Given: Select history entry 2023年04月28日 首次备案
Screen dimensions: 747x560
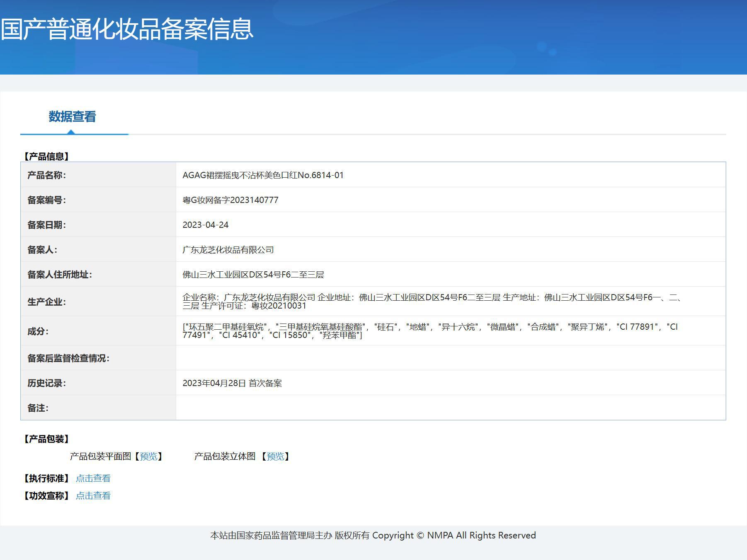Looking at the screenshot, I should click(x=232, y=383).
